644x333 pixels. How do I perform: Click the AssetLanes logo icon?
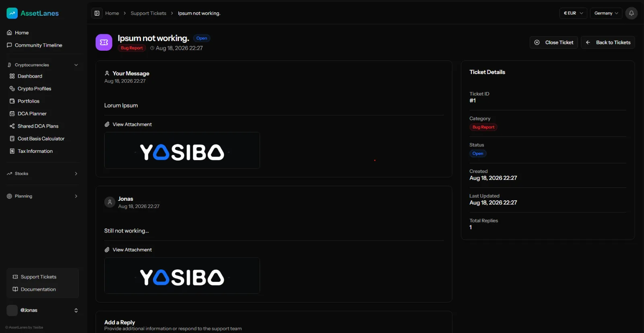point(12,13)
